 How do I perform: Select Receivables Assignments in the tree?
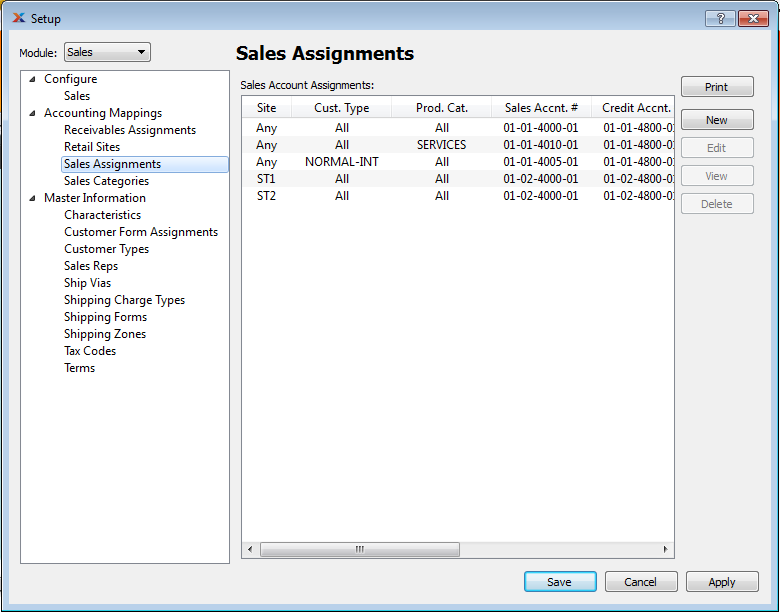click(x=130, y=130)
